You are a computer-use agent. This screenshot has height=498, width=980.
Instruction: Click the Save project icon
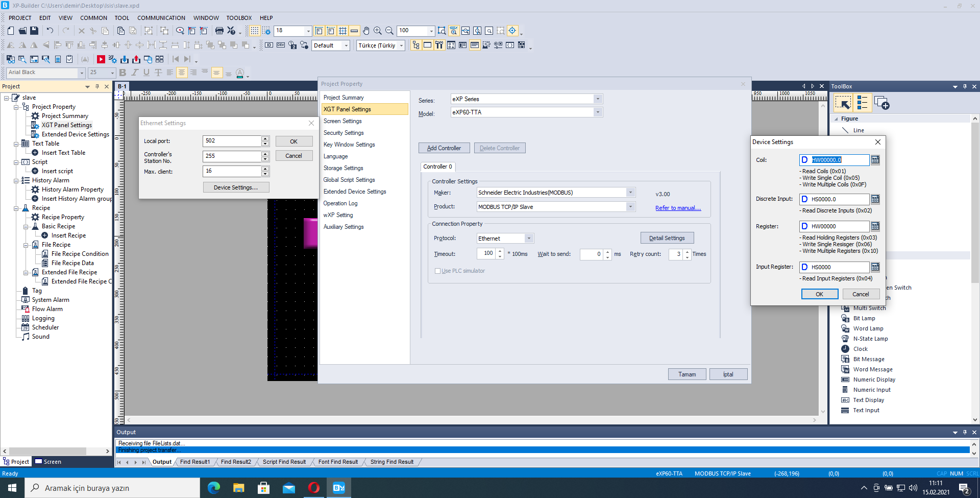34,31
